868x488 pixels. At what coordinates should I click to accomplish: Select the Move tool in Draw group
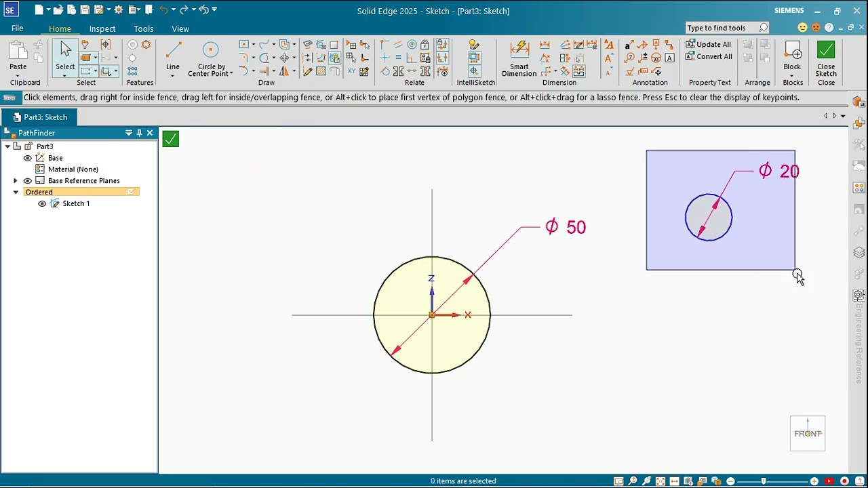284,58
